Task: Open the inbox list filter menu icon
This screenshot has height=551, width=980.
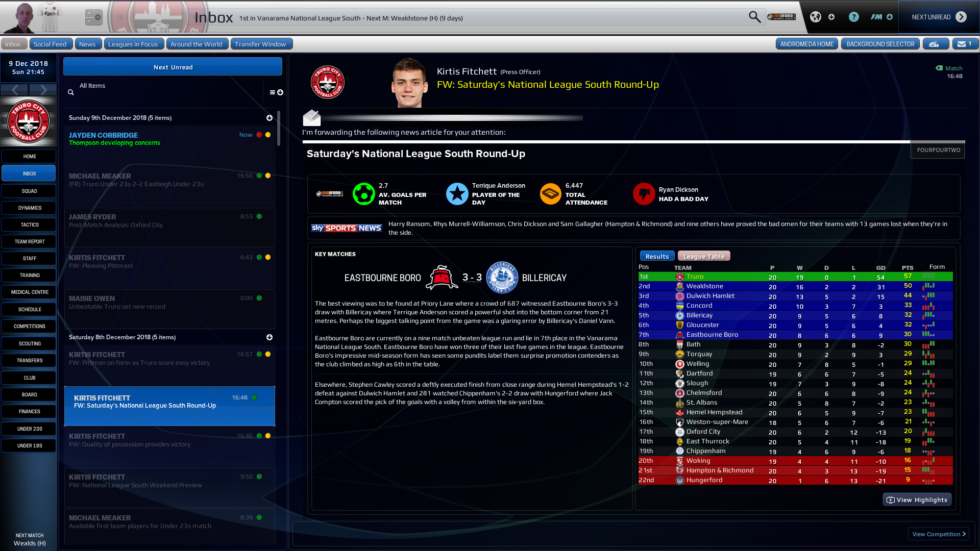Action: [x=276, y=92]
